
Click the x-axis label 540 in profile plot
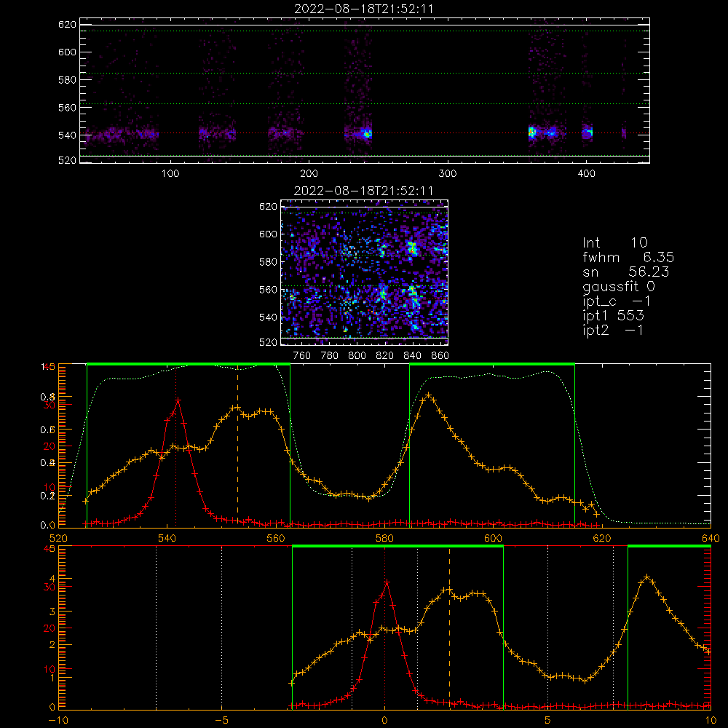(x=167, y=538)
